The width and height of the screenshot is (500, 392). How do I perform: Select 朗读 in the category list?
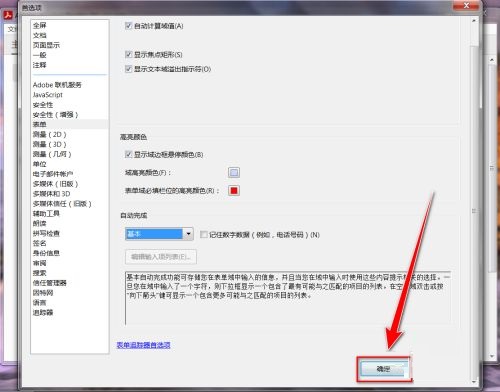(x=40, y=223)
